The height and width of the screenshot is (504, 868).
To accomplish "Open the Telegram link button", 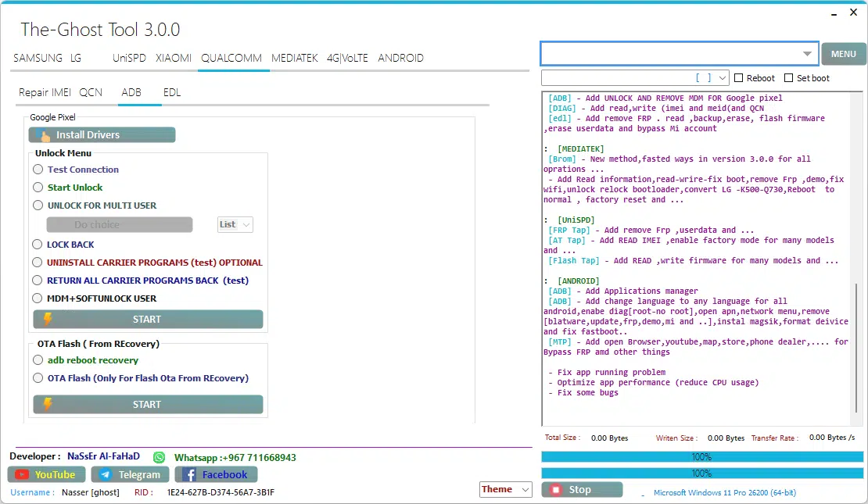I will point(130,474).
